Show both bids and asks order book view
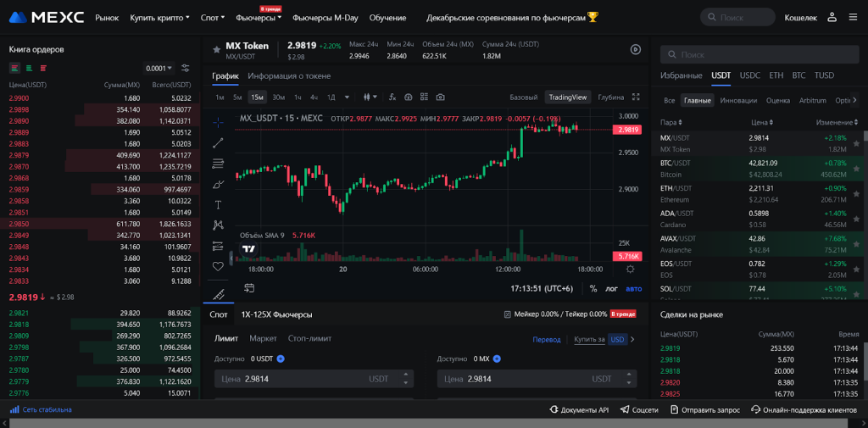Screen dimensions: 868x428 [x=15, y=68]
